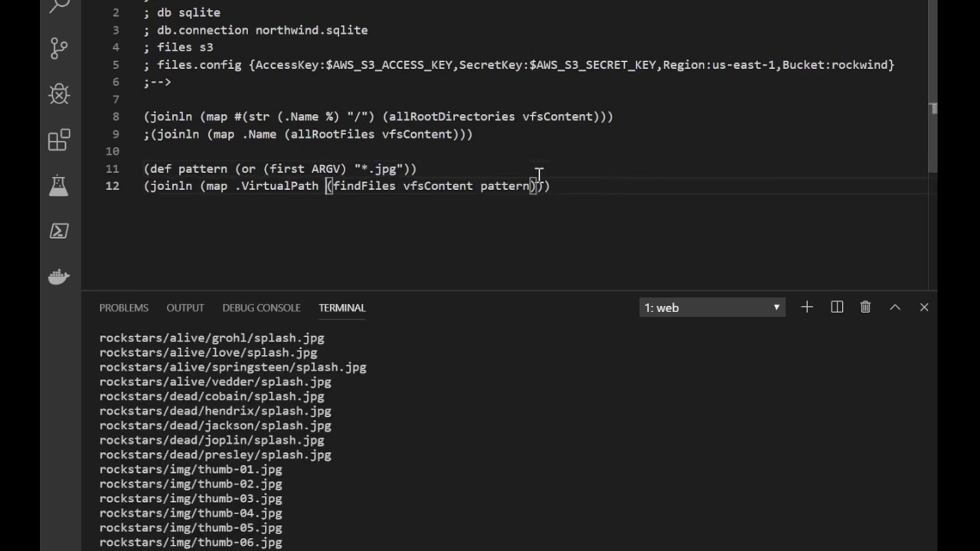Viewport: 980px width, 551px height.
Task: Select the TERMINAL tab
Action: tap(342, 308)
